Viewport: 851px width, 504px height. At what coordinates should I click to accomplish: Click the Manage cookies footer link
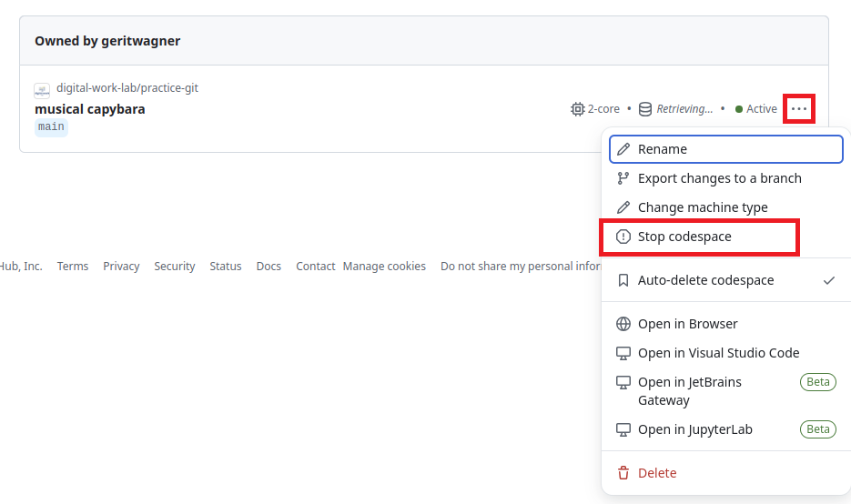(384, 267)
